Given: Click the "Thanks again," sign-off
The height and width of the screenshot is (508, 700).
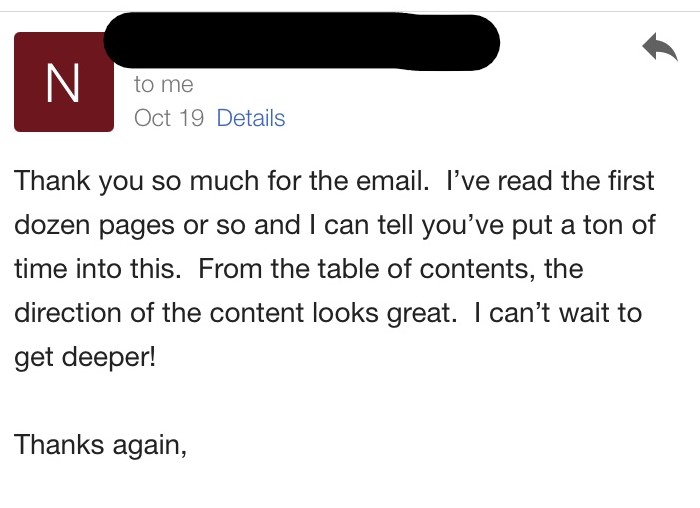Looking at the screenshot, I should (x=100, y=444).
